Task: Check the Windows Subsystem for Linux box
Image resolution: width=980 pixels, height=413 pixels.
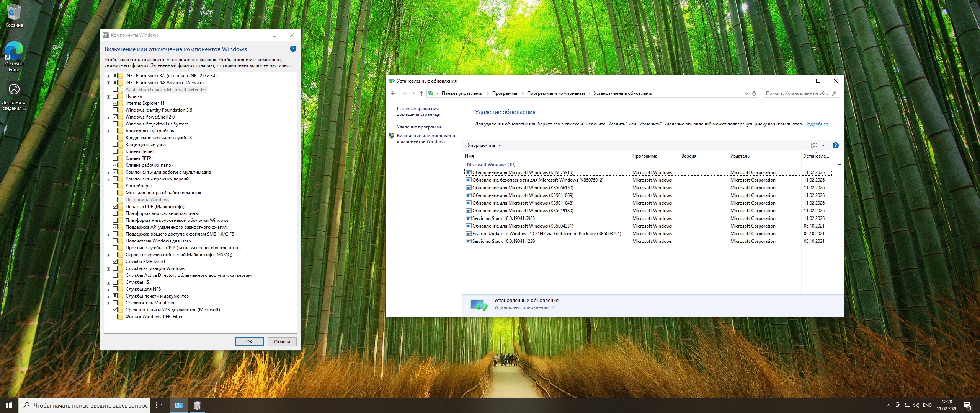Action: (115, 241)
